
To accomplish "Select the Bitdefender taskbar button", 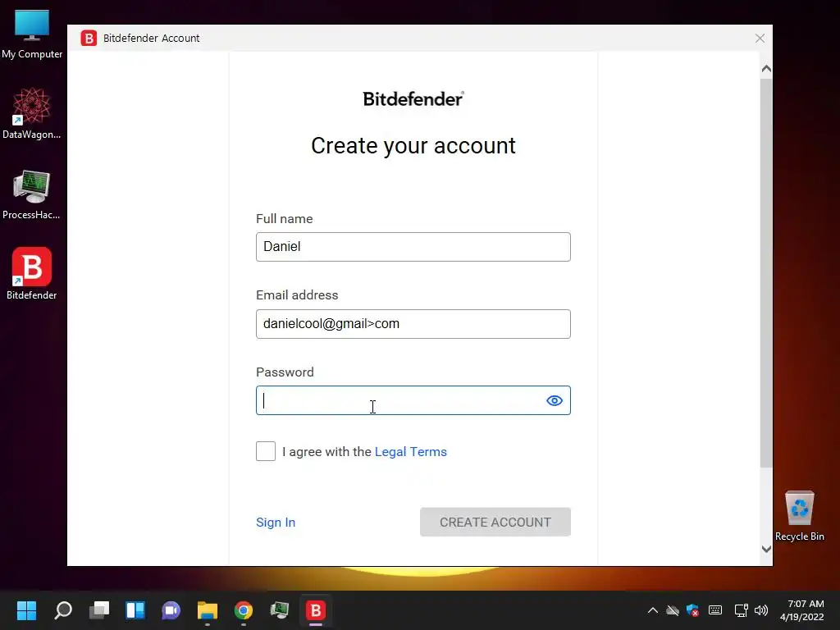I will pyautogui.click(x=316, y=610).
